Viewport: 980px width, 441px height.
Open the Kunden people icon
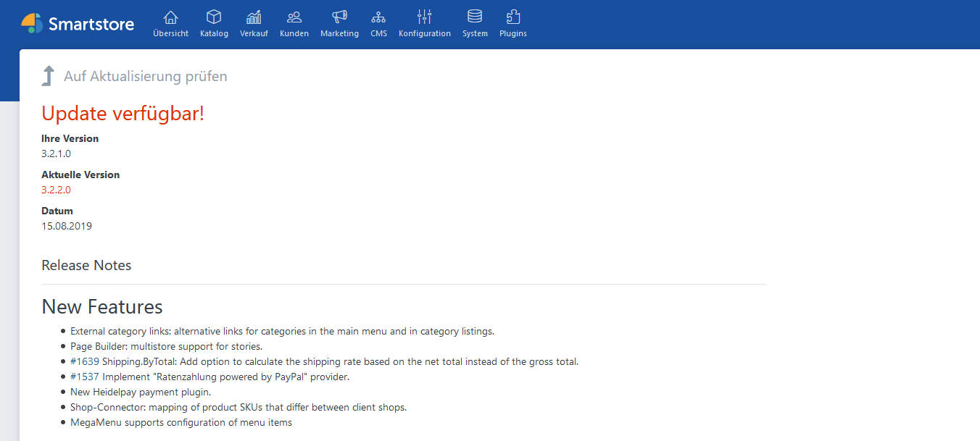(x=294, y=17)
